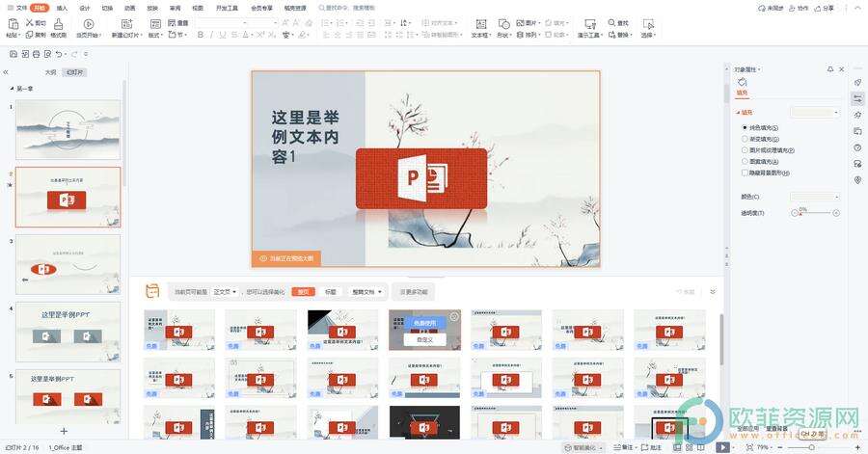Click the Print icon in quick access bar
The image size is (868, 454).
coord(36,54)
